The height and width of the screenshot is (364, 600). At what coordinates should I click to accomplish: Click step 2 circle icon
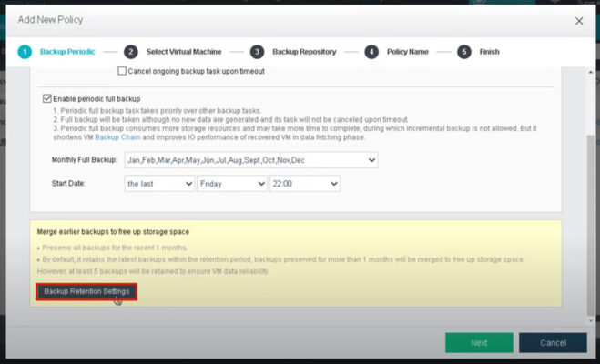pos(131,52)
